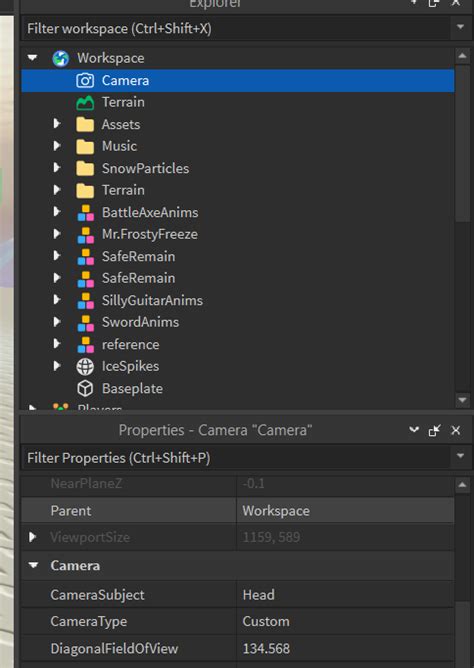Image resolution: width=474 pixels, height=668 pixels.
Task: Click the Assets folder icon
Action: tap(85, 125)
